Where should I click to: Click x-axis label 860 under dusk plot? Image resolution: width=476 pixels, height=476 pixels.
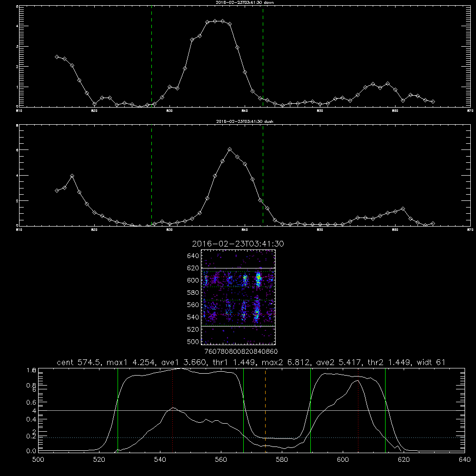pyautogui.click(x=395, y=230)
